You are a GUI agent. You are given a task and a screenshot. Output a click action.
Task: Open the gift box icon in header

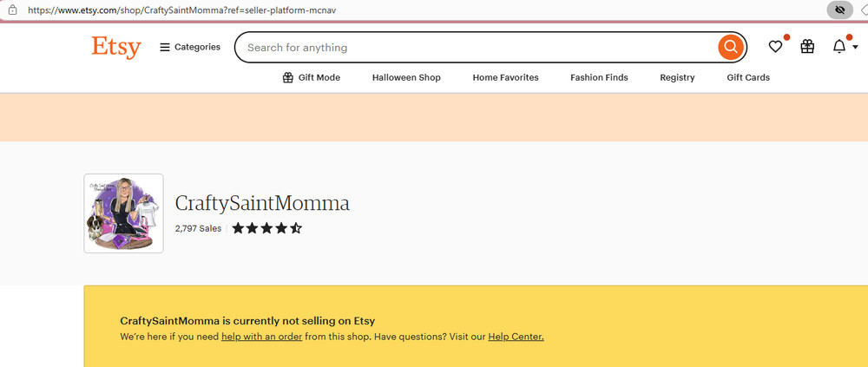[x=807, y=47]
